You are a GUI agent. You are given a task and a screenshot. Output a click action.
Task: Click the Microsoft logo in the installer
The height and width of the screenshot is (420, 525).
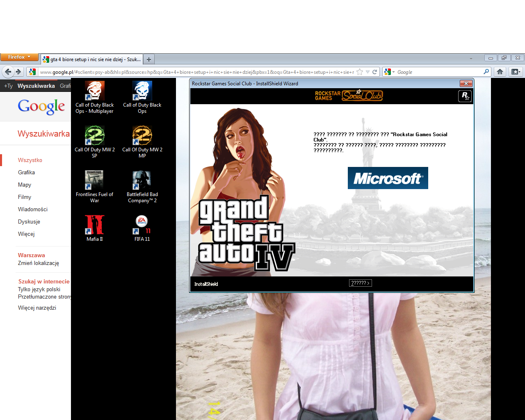coord(388,178)
